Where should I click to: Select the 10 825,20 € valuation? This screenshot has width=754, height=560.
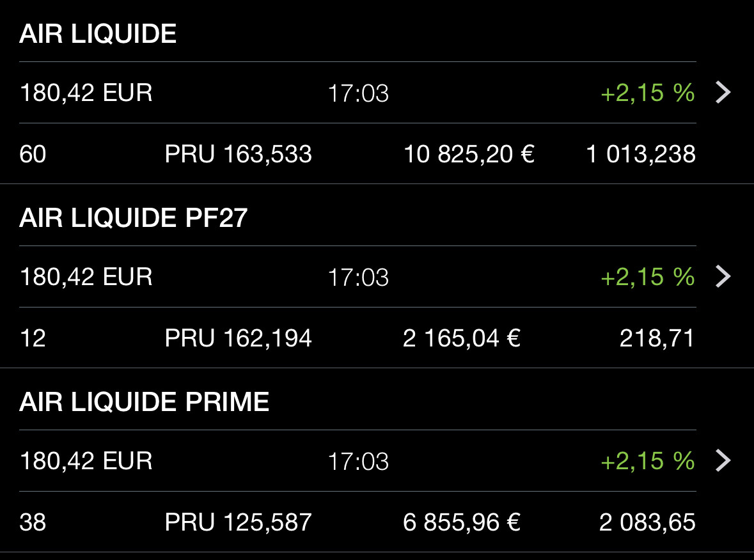[469, 154]
